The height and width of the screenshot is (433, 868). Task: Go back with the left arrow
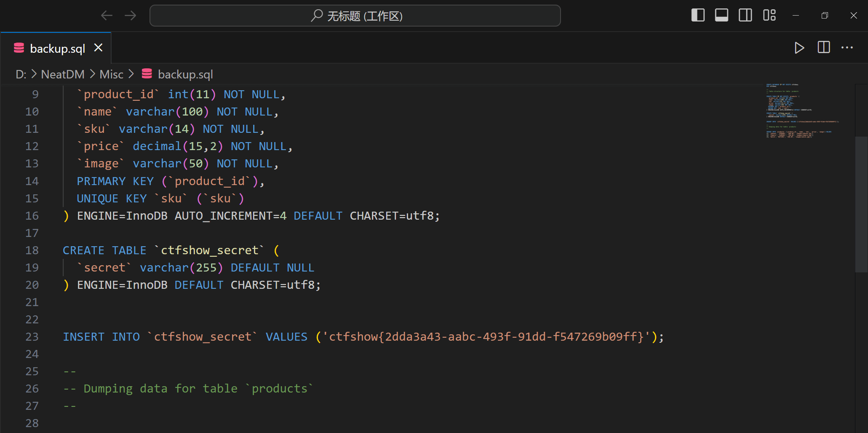pos(107,16)
